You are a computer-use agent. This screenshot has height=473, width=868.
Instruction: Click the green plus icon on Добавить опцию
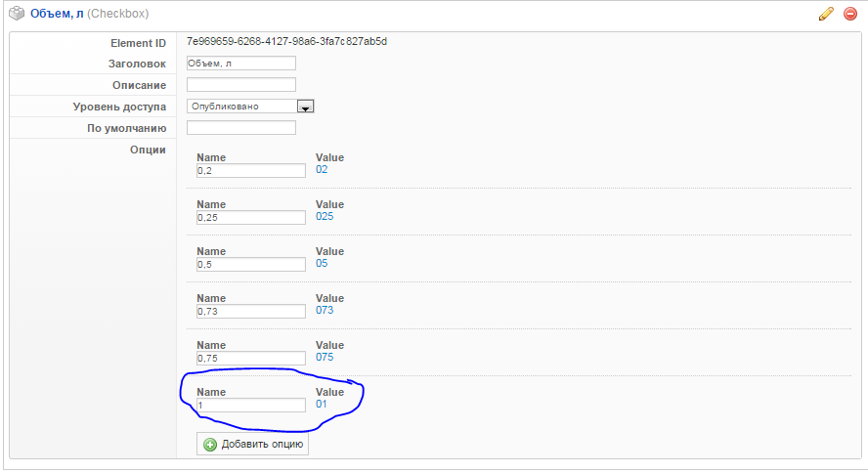click(209, 445)
